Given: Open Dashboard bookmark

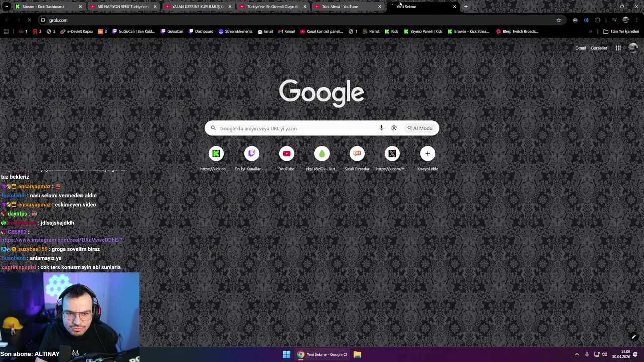Looking at the screenshot, I should point(201,31).
